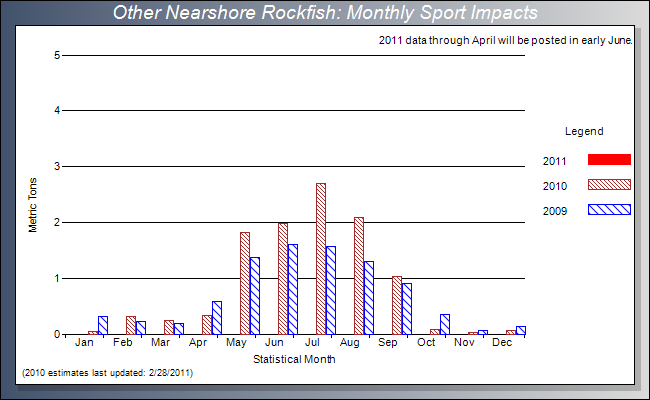The height and width of the screenshot is (400, 650).
Task: Pick the blue hatched 2009 legend swatch
Action: pyautogui.click(x=610, y=209)
